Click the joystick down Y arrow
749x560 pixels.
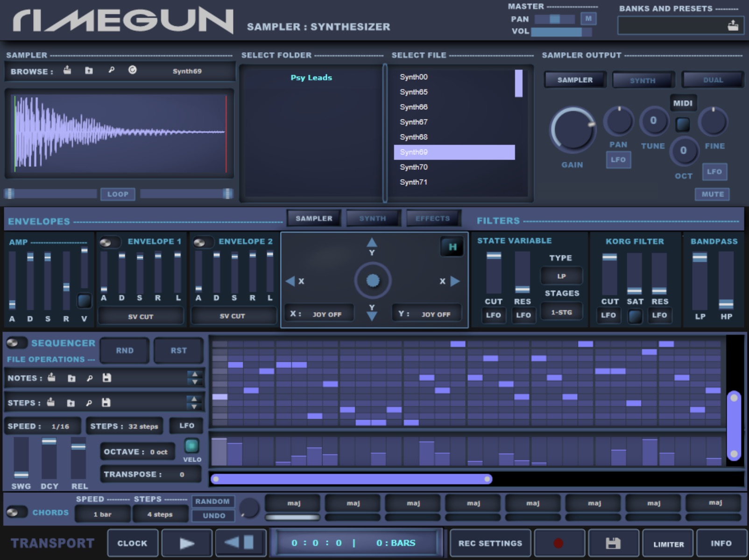pos(372,316)
